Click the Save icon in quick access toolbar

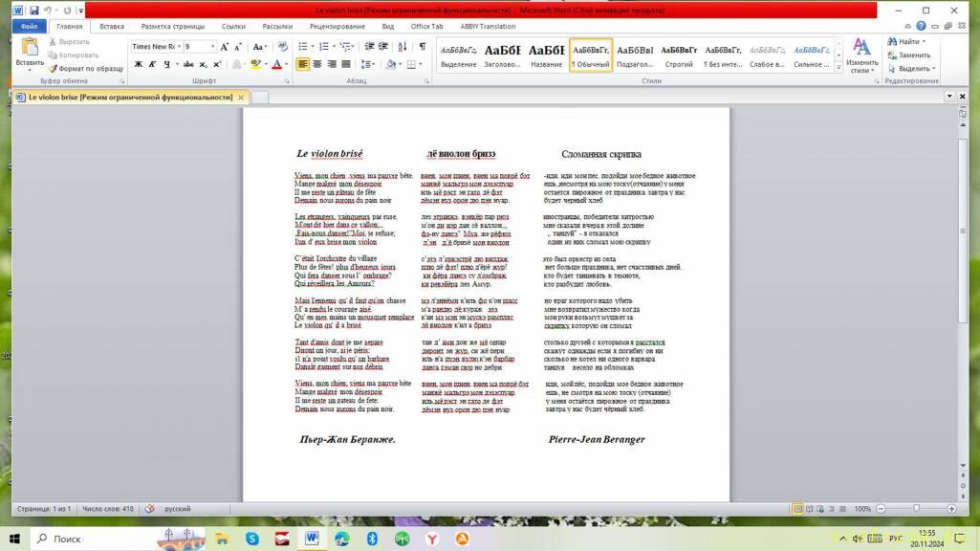point(34,11)
